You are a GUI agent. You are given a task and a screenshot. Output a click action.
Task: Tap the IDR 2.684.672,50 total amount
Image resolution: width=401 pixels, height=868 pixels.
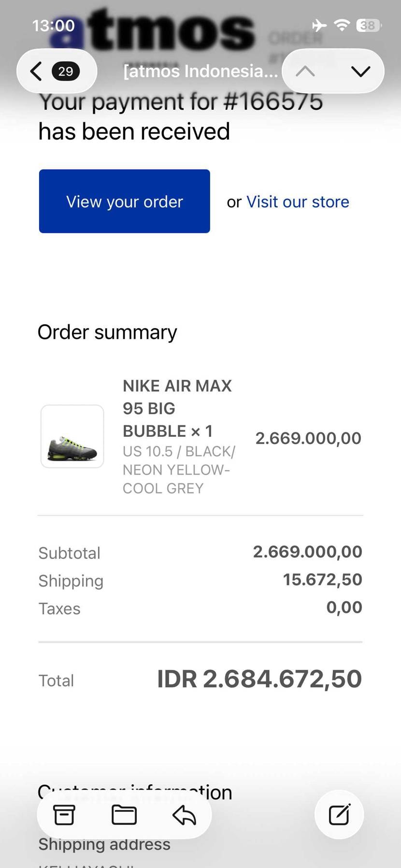pyautogui.click(x=259, y=679)
